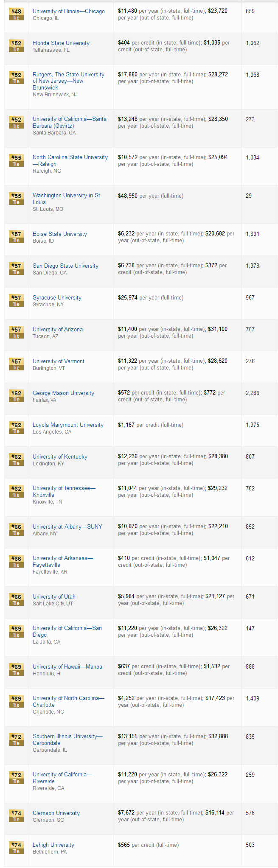
Task: Open University of Illinois—Chicago link
Action: (x=69, y=11)
